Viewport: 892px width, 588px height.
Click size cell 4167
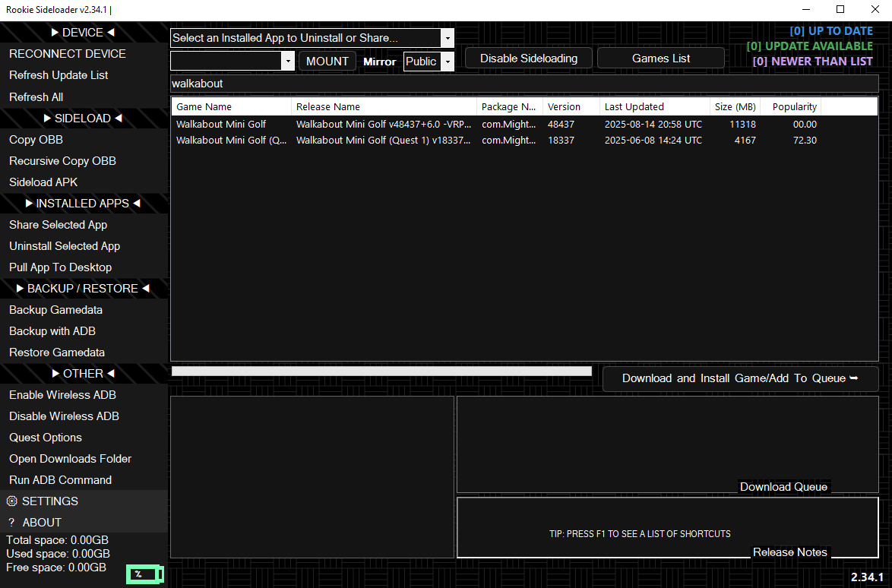pos(745,140)
